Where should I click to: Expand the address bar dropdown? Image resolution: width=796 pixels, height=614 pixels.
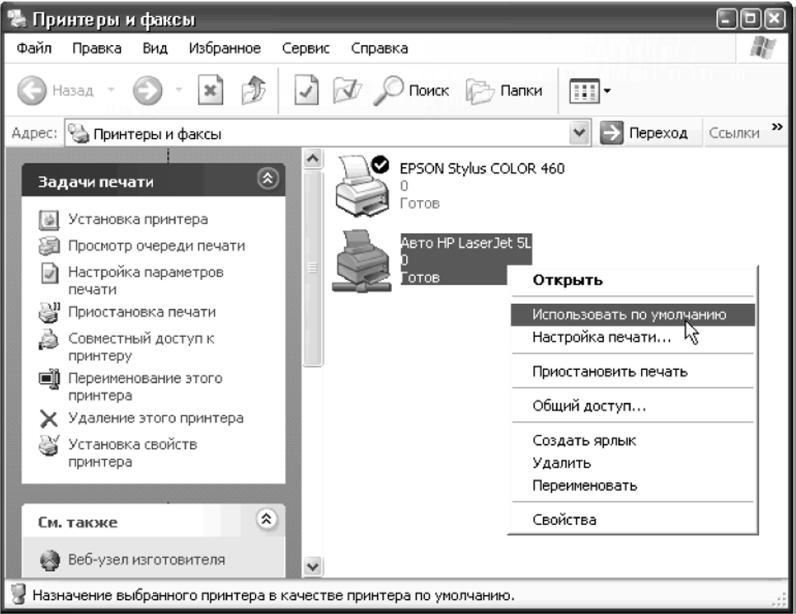pos(579,133)
